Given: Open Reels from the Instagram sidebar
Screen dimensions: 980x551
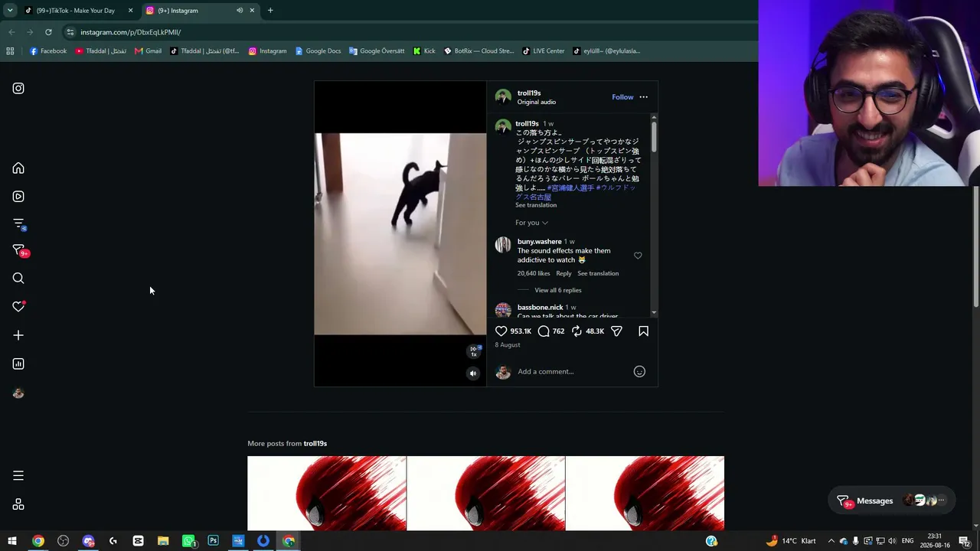Looking at the screenshot, I should pyautogui.click(x=18, y=197).
